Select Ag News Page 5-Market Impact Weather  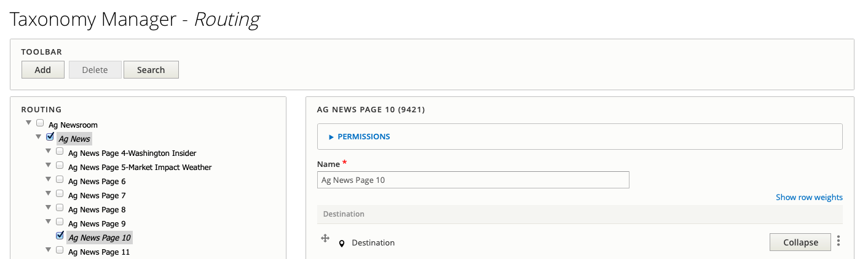pyautogui.click(x=140, y=167)
